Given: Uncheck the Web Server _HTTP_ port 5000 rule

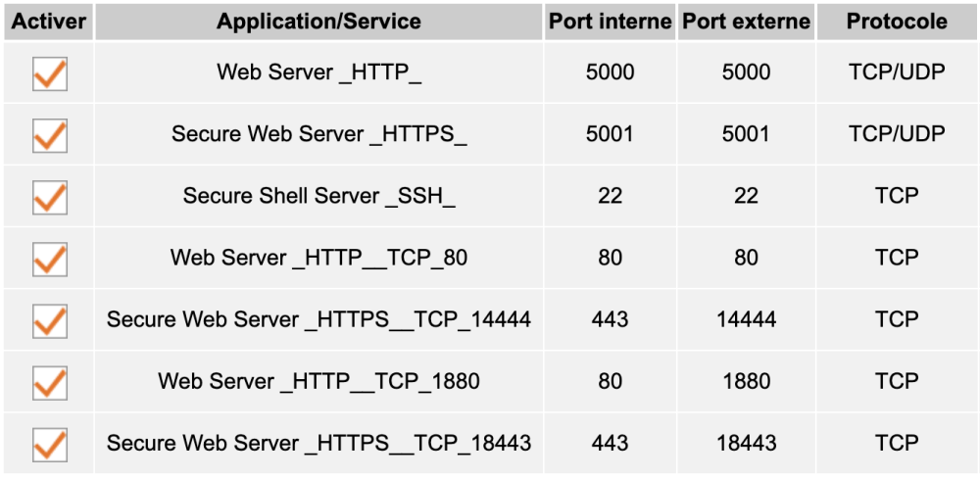Looking at the screenshot, I should [49, 73].
